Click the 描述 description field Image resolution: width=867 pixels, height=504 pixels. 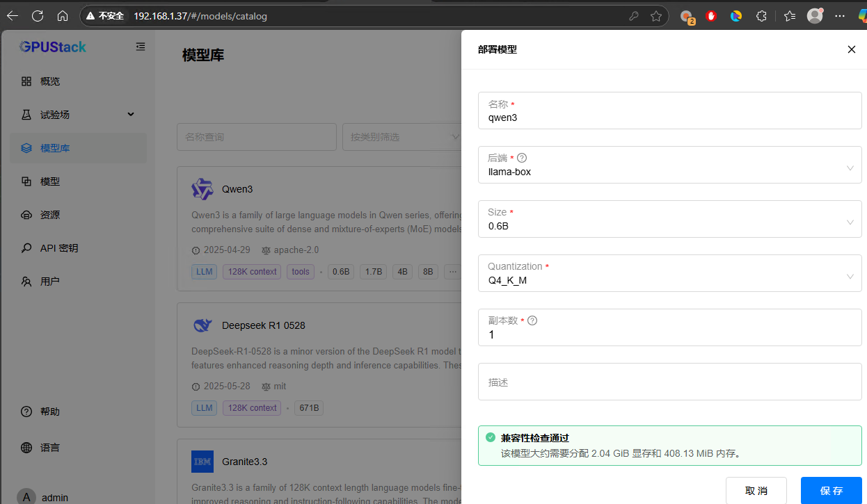pyautogui.click(x=669, y=382)
